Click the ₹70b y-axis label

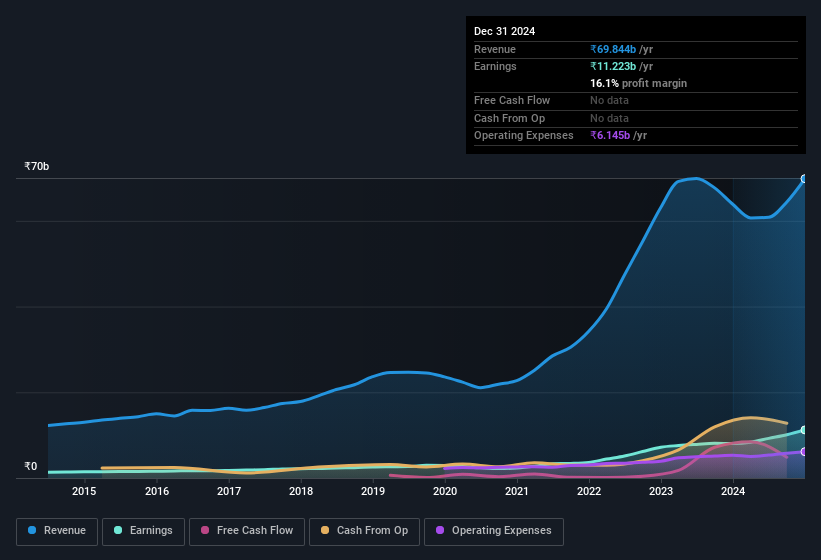tap(37, 166)
